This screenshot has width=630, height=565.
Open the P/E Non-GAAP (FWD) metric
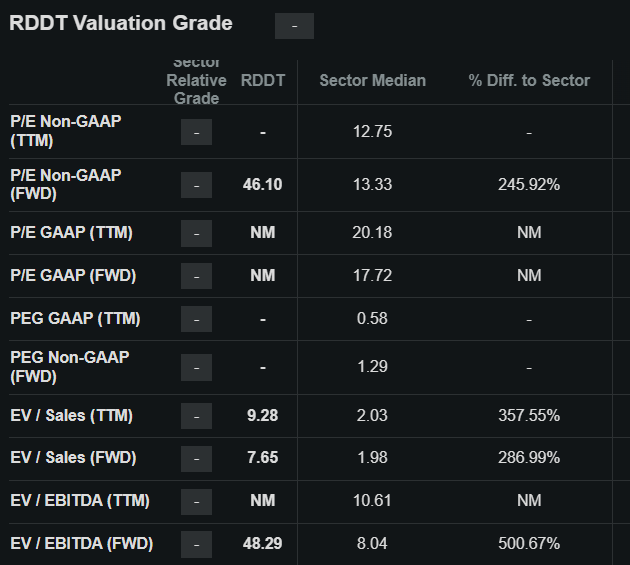pyautogui.click(x=65, y=185)
